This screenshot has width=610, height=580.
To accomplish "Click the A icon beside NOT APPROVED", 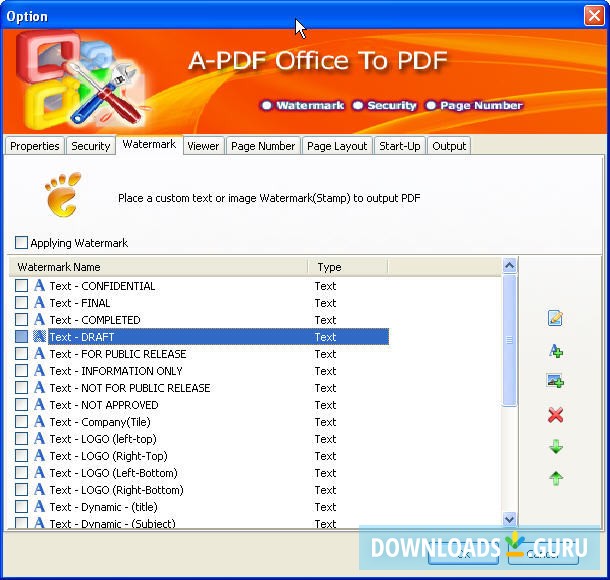I will [39, 405].
